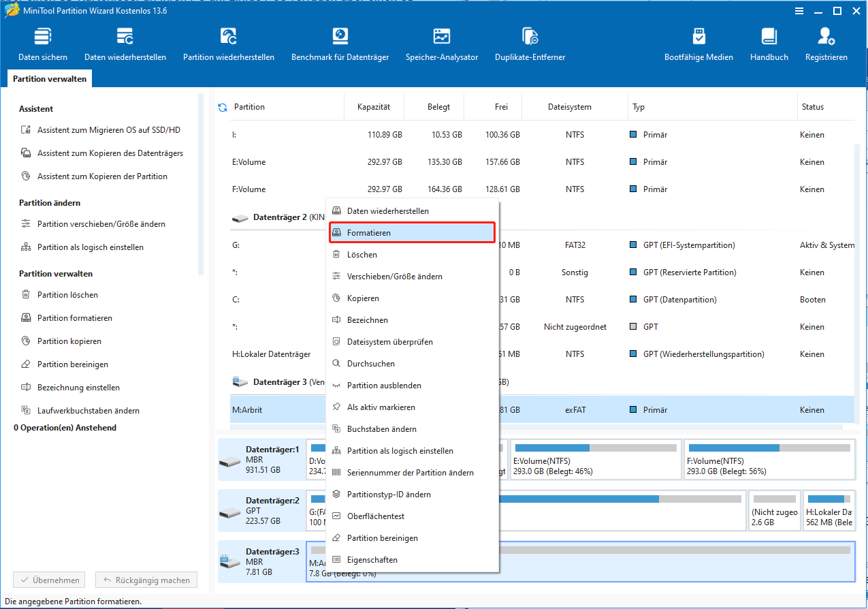Select the F:Volume partition row
Viewport: 868px width, 609px height.
[x=542, y=189]
